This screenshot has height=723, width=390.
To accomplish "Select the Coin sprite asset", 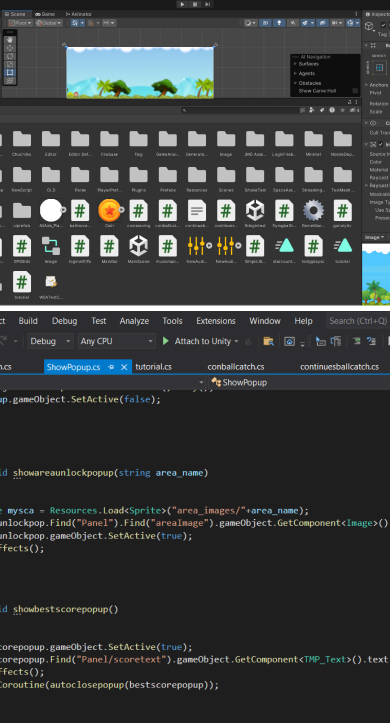I will (x=109, y=211).
